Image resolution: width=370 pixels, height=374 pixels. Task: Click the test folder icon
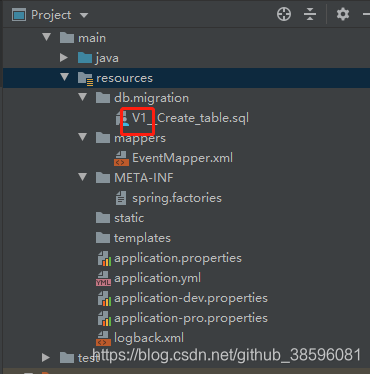pyautogui.click(x=67, y=358)
